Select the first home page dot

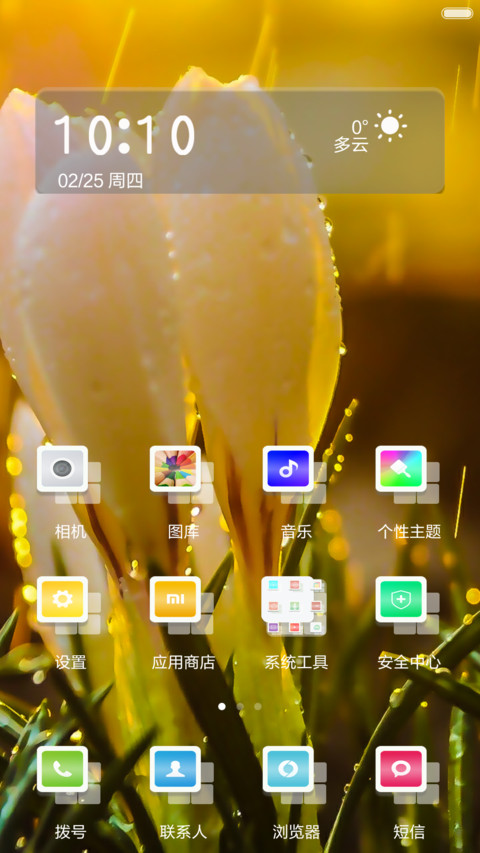coord(221,707)
